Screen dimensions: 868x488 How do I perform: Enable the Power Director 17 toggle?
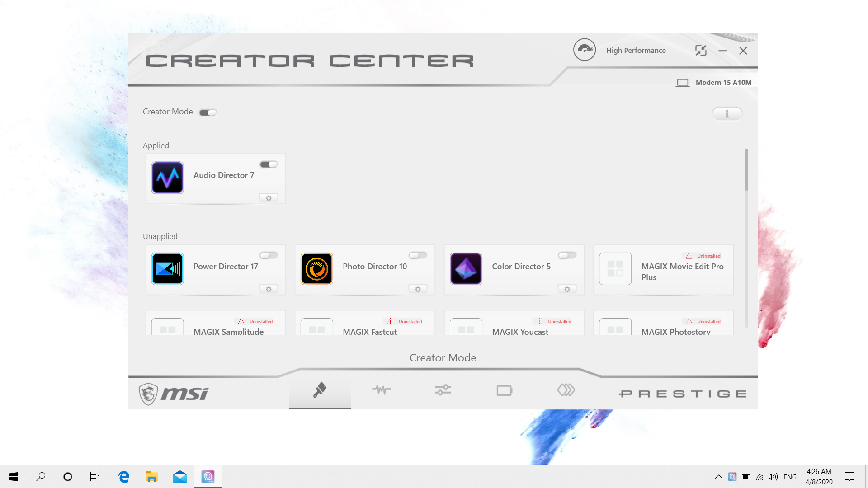[x=269, y=256]
